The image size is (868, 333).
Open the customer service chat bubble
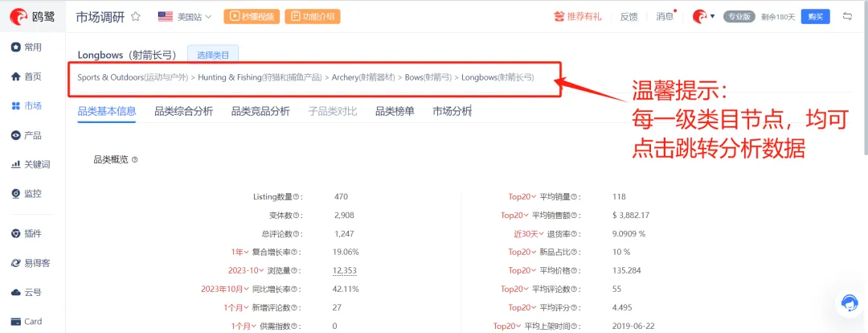[x=850, y=303]
